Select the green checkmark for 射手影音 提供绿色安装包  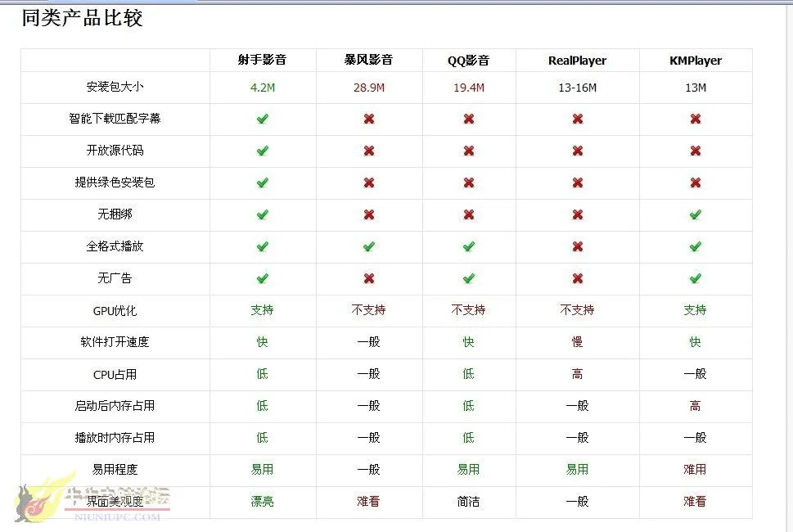[x=262, y=183]
